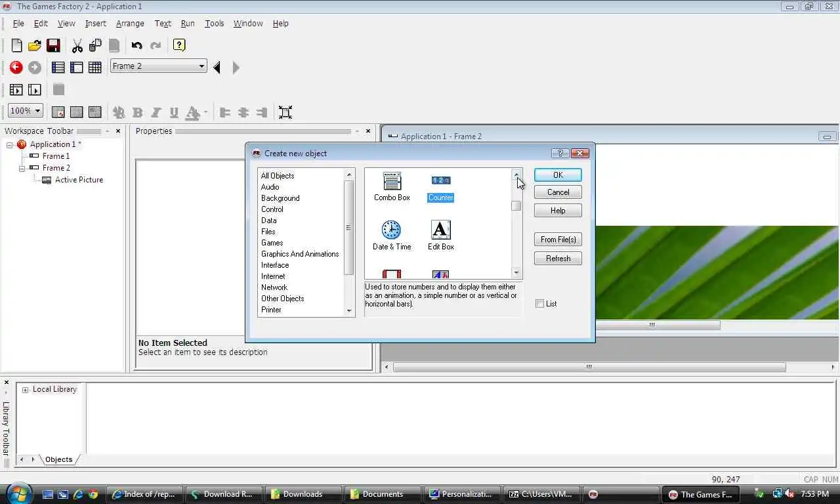Select the Date & Time object
Screen dimensions: 840x504
coord(392,236)
